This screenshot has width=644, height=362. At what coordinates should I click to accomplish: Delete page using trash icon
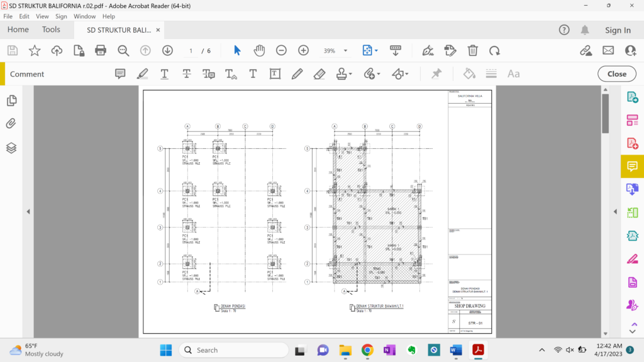(472, 50)
